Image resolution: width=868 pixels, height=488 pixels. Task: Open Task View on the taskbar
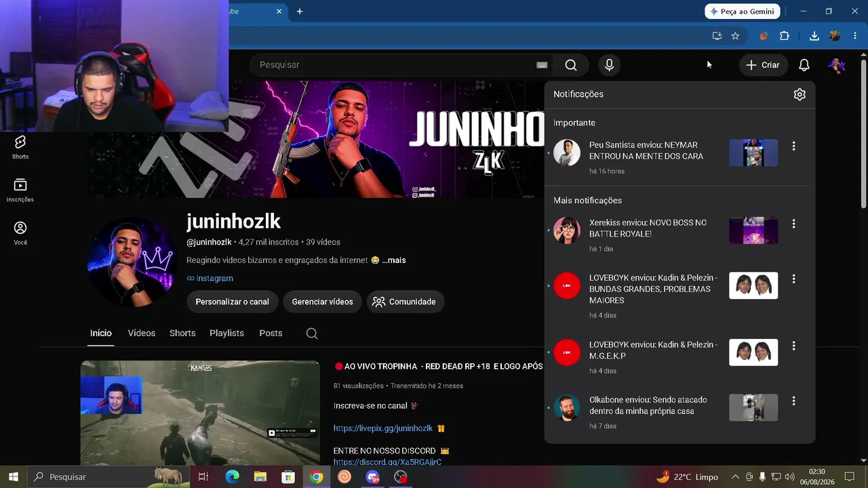tap(203, 477)
